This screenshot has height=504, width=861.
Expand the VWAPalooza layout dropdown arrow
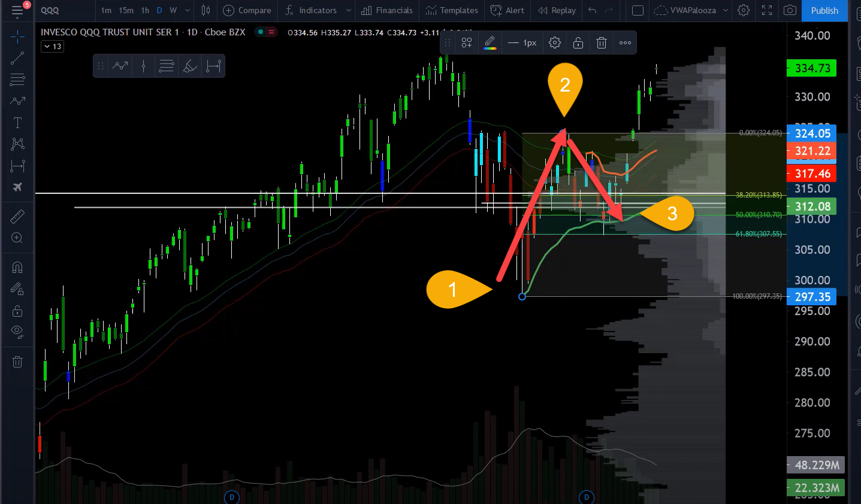pos(726,10)
